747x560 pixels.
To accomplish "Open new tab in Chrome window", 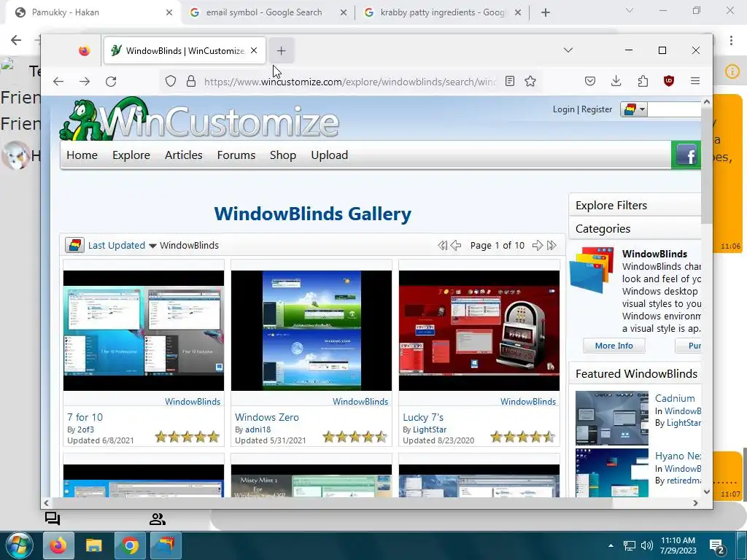I will click(x=546, y=12).
